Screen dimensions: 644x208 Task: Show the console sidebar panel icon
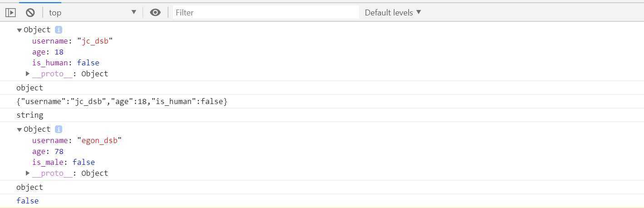10,12
